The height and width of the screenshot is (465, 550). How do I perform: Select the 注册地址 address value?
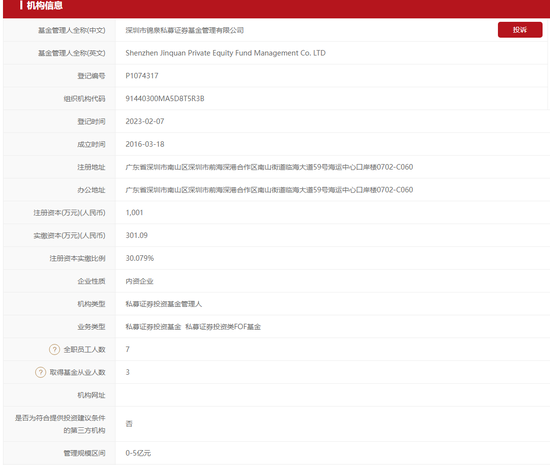269,167
